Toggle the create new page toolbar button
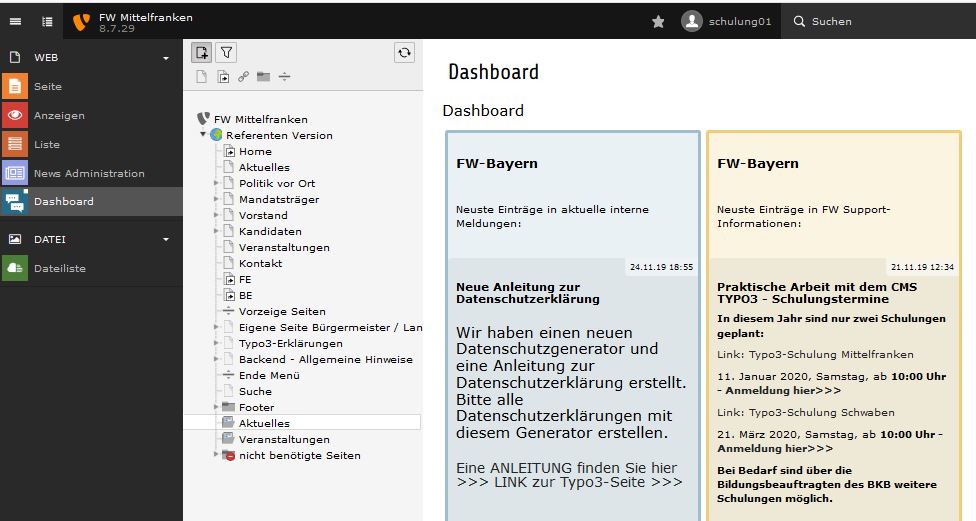The width and height of the screenshot is (976, 521). point(202,53)
